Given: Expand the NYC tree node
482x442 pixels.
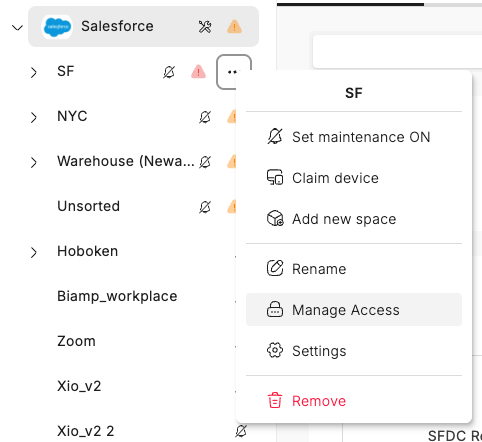Looking at the screenshot, I should click(x=33, y=117).
